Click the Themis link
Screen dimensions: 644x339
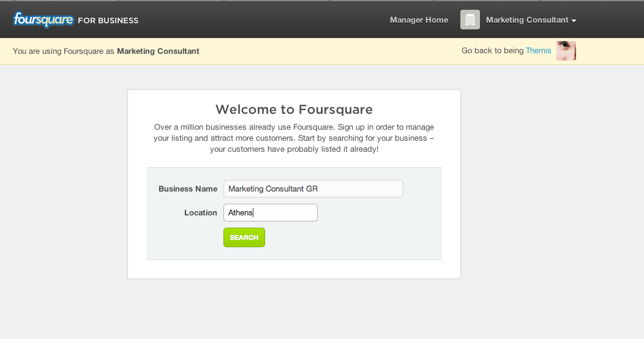pos(538,51)
